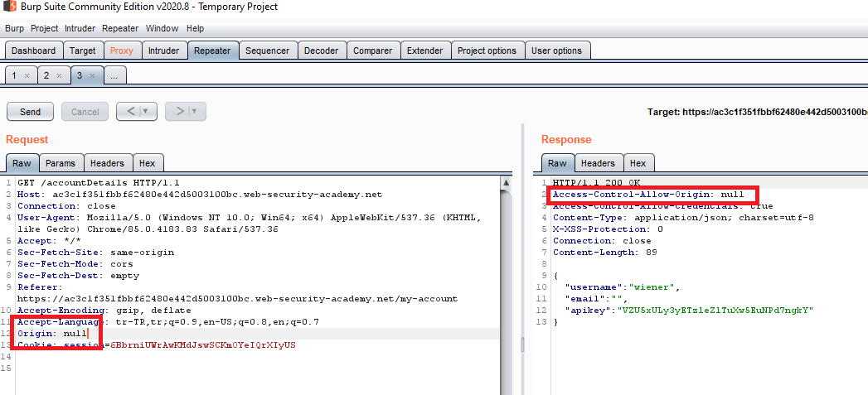This screenshot has width=868, height=395.
Task: Click the Cookie session value in request
Action: [203, 345]
